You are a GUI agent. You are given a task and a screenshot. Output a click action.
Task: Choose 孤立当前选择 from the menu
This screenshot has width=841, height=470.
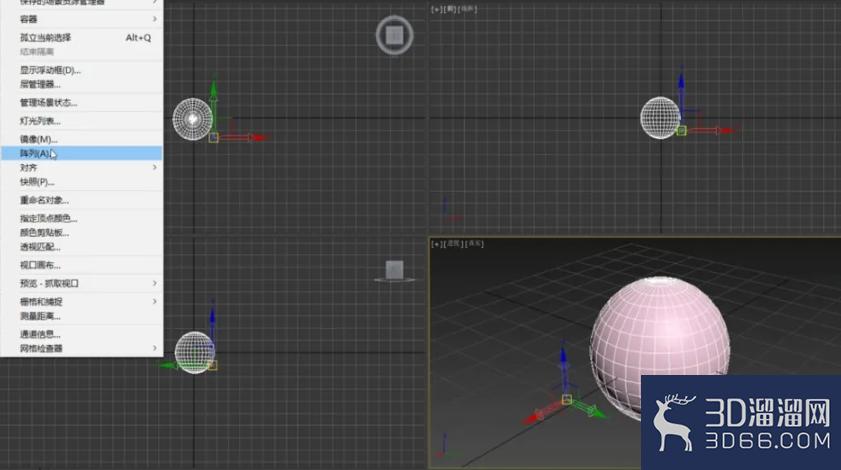tap(82, 38)
